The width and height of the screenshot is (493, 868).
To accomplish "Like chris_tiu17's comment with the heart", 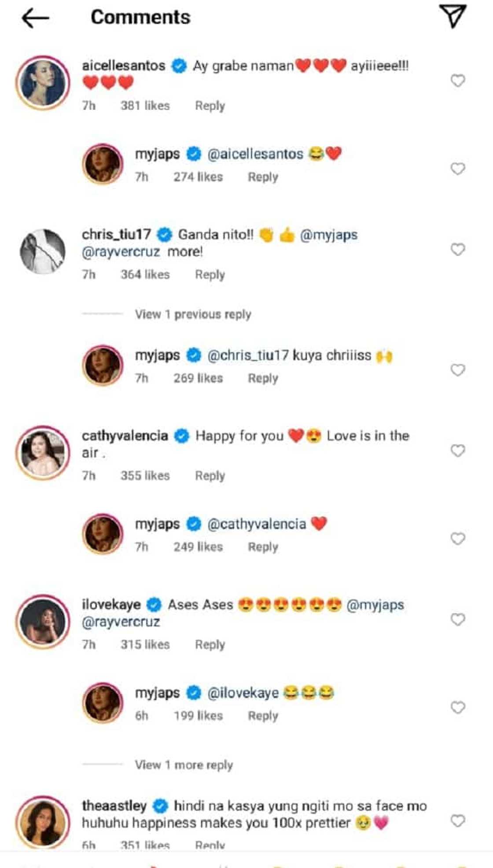I will click(458, 250).
